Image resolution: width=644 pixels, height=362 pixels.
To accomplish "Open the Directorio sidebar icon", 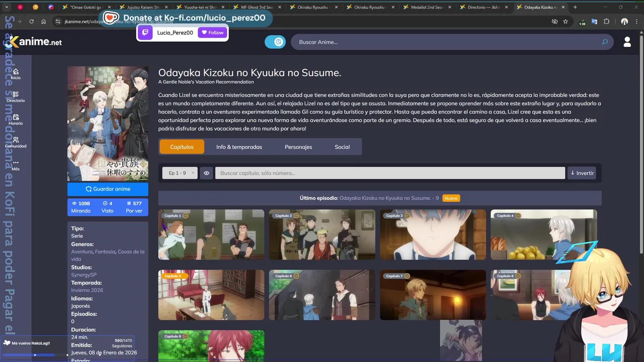I will pyautogui.click(x=16, y=97).
